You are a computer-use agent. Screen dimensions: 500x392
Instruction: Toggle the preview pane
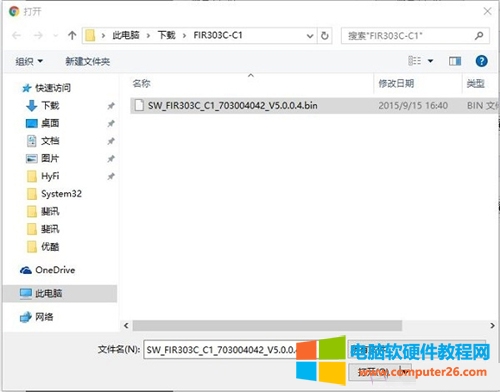point(455,61)
